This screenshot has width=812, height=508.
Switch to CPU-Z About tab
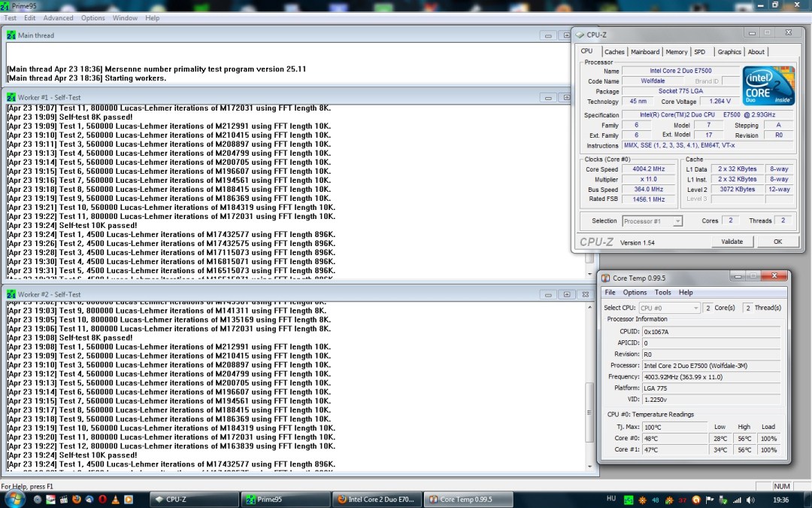coord(756,52)
